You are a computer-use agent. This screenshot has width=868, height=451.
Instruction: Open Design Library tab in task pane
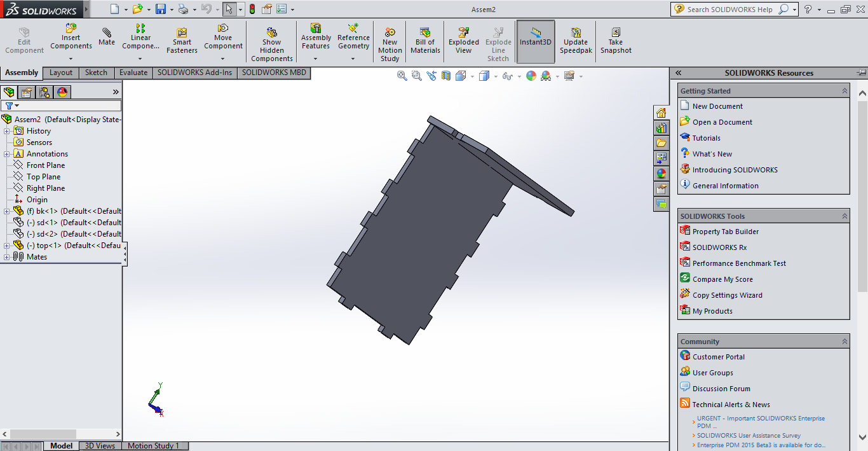pos(661,128)
